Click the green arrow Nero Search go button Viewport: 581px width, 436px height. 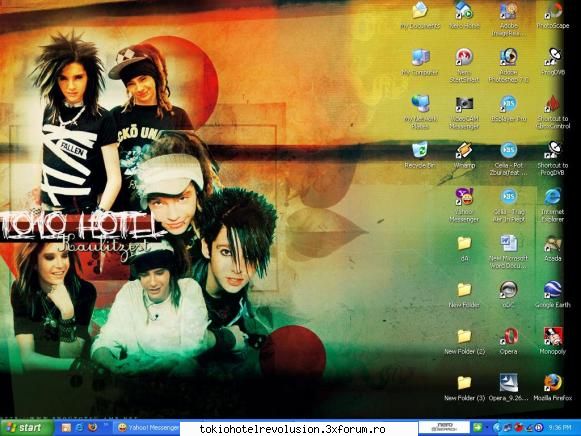(477, 428)
